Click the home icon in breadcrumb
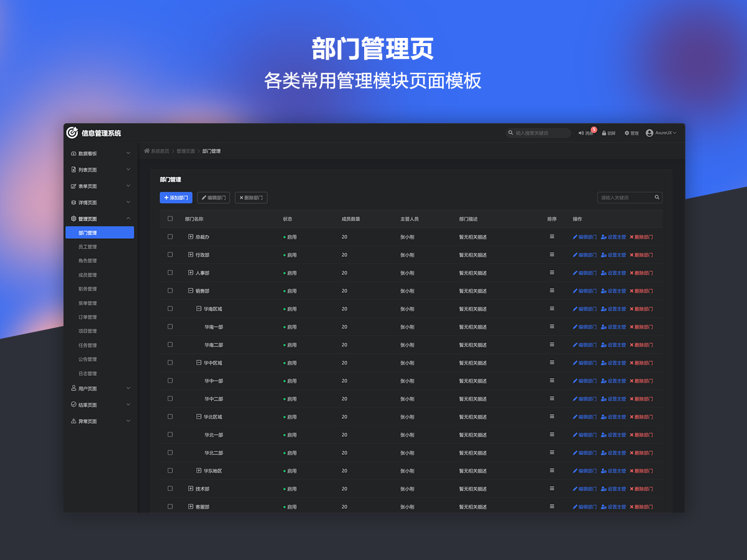747x560 pixels. pos(147,151)
